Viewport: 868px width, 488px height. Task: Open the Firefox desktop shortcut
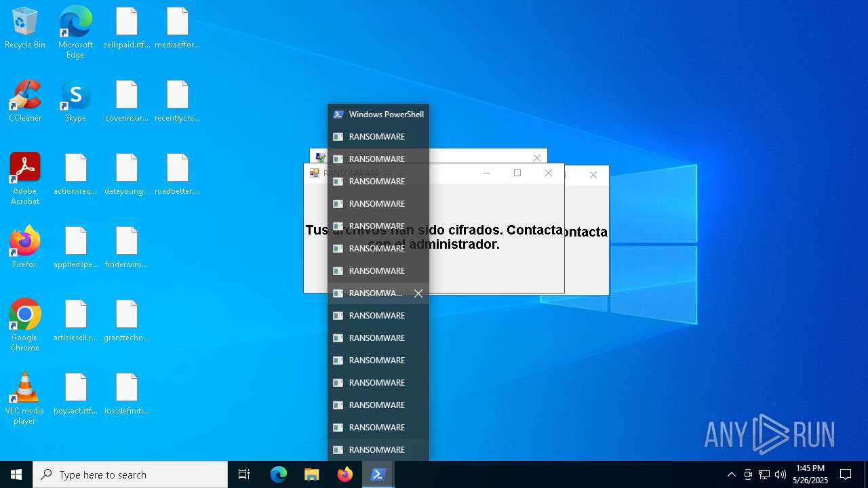(25, 248)
